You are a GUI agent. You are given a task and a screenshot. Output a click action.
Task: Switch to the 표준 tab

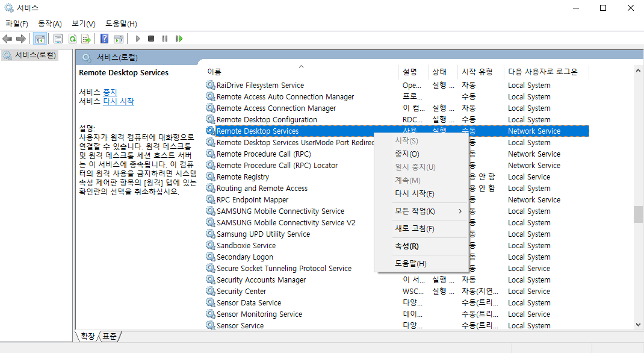point(110,336)
